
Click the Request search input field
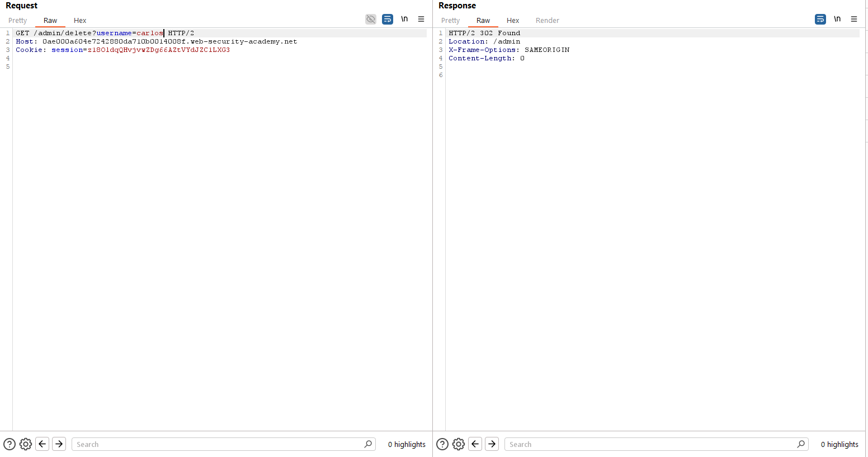(x=218, y=445)
